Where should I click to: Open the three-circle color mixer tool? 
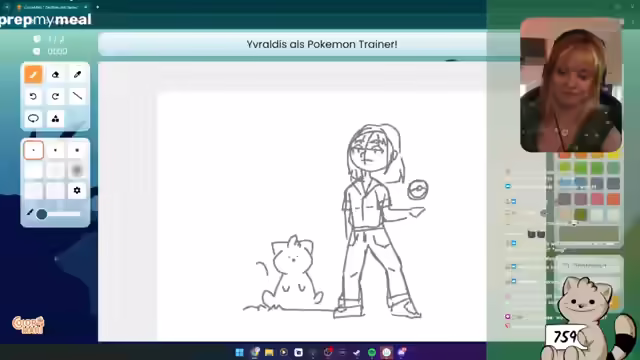(55, 118)
